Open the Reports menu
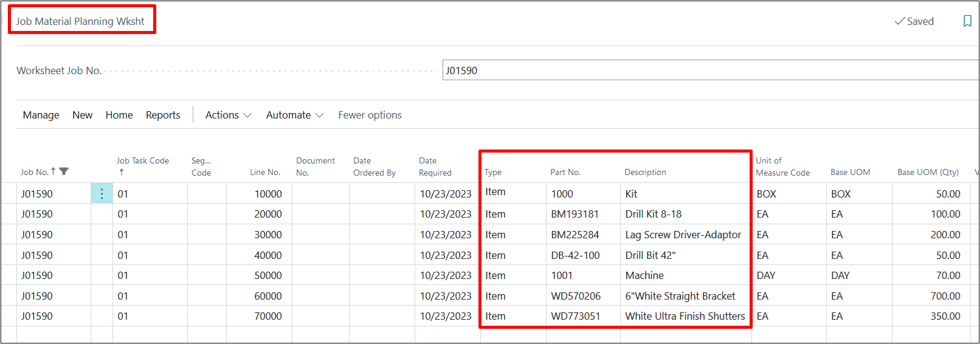The image size is (980, 344). pyautogui.click(x=163, y=115)
